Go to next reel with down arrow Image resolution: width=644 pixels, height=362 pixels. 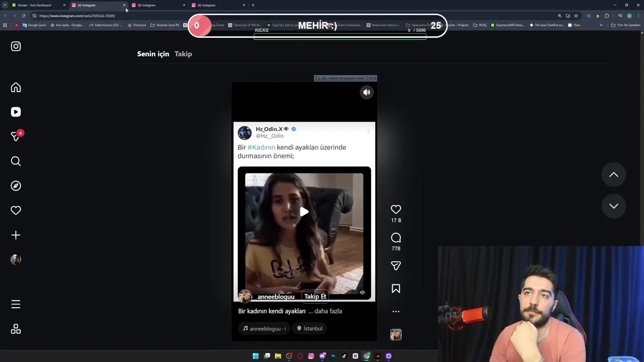[614, 206]
